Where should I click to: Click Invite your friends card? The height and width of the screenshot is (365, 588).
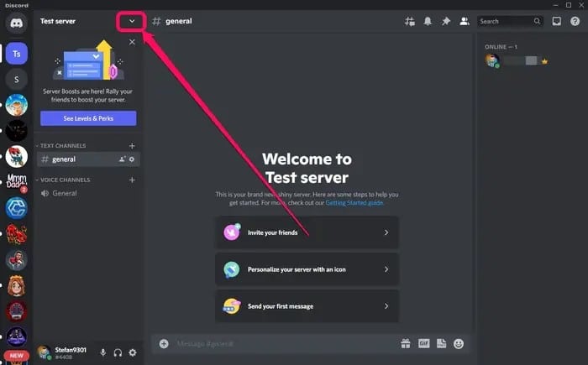click(x=307, y=232)
